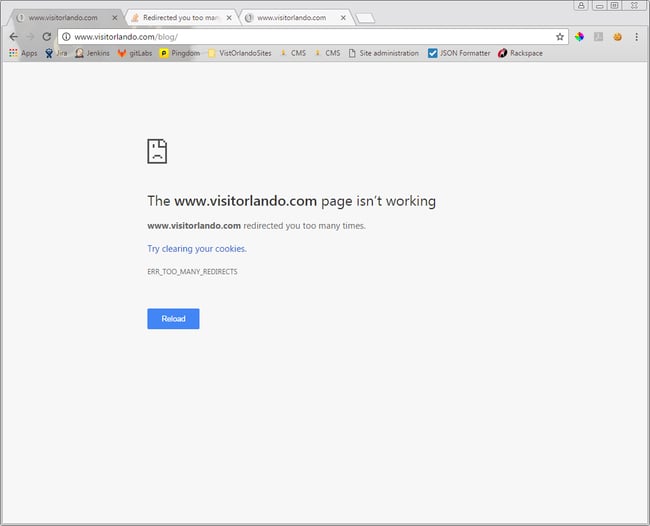Open the Rackspace bookmark

coord(520,53)
